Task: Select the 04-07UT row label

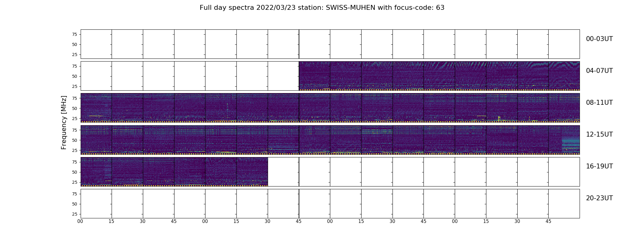Action: 599,71
